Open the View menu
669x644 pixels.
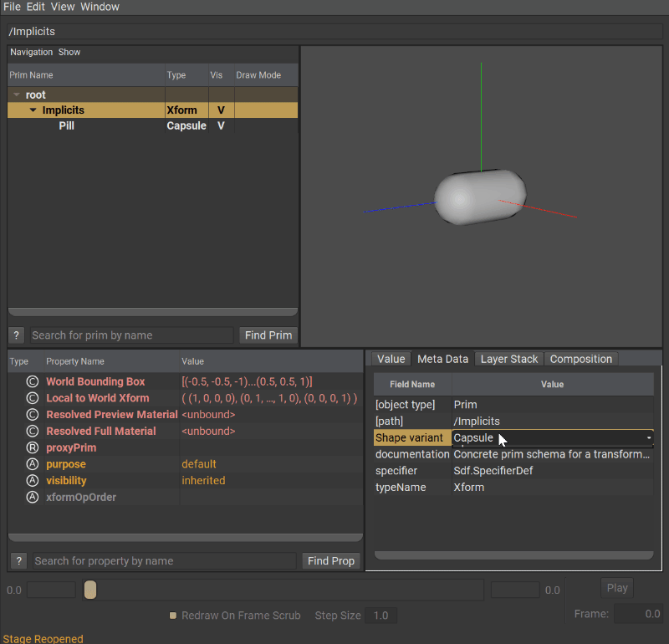pos(63,7)
